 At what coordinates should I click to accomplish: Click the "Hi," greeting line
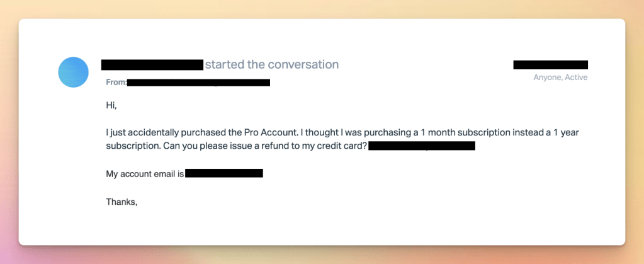point(111,105)
